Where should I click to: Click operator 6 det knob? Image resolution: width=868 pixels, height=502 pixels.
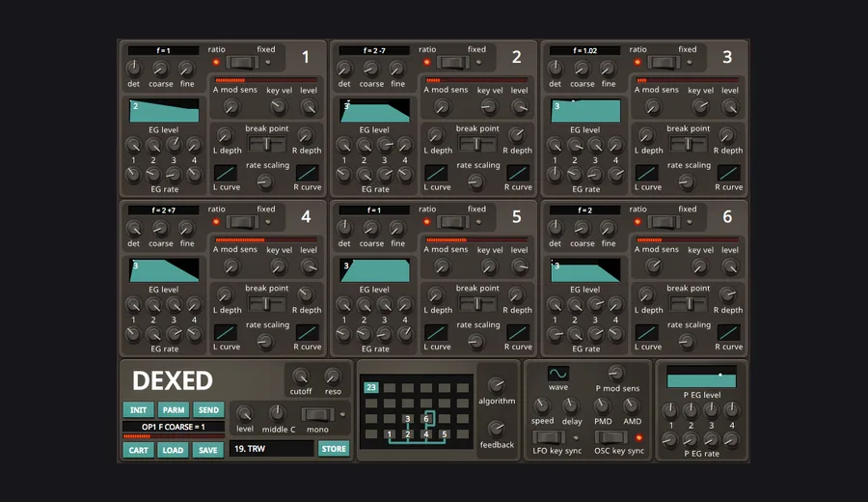pos(555,228)
